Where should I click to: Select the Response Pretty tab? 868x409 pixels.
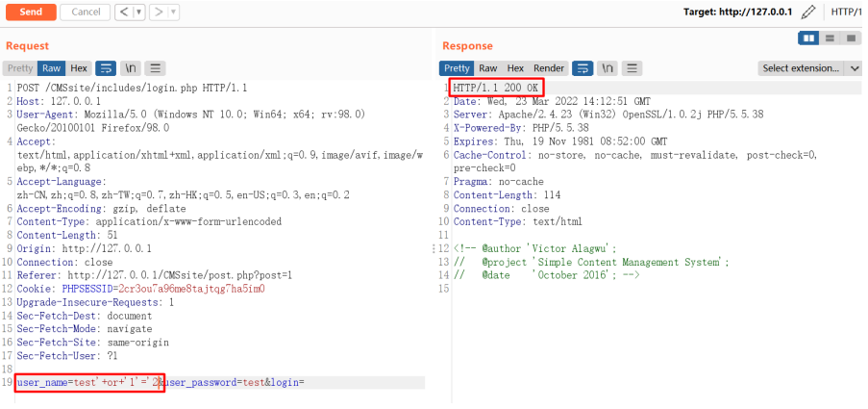457,68
